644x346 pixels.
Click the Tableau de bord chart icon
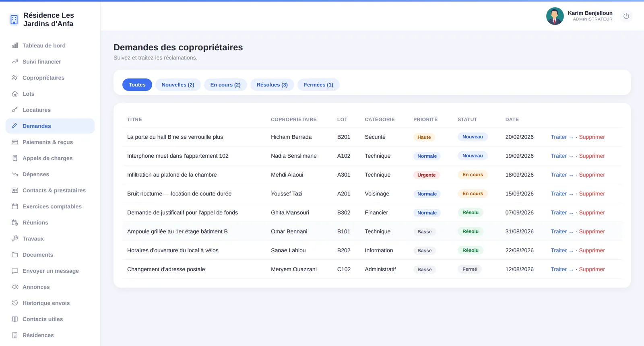(15, 45)
